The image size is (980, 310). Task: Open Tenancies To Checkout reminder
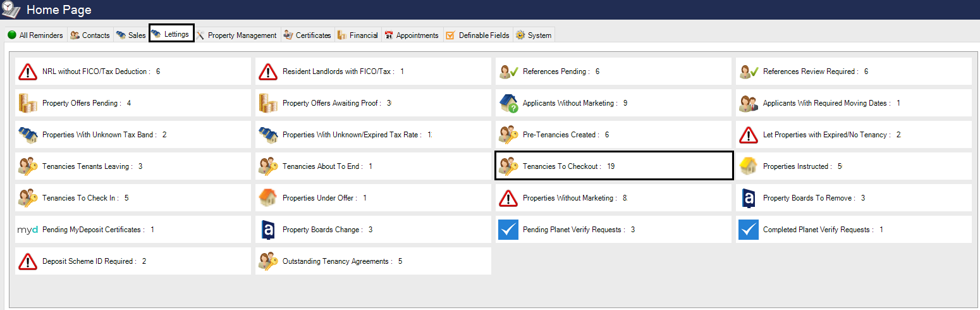[x=561, y=166]
